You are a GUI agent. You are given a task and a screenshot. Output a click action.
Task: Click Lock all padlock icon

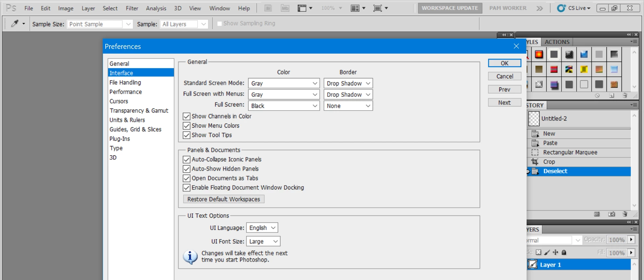pyautogui.click(x=564, y=253)
